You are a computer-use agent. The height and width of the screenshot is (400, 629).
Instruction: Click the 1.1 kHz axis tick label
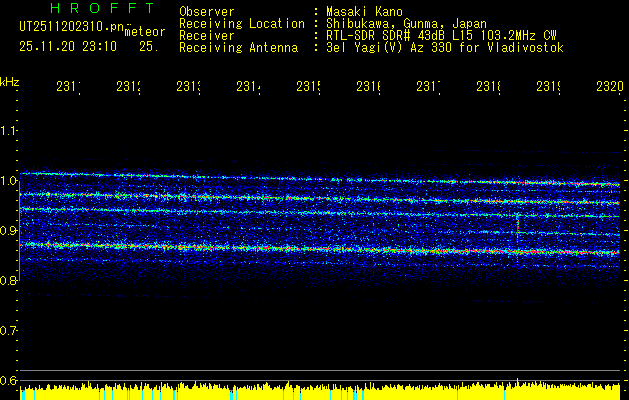[x=8, y=130]
